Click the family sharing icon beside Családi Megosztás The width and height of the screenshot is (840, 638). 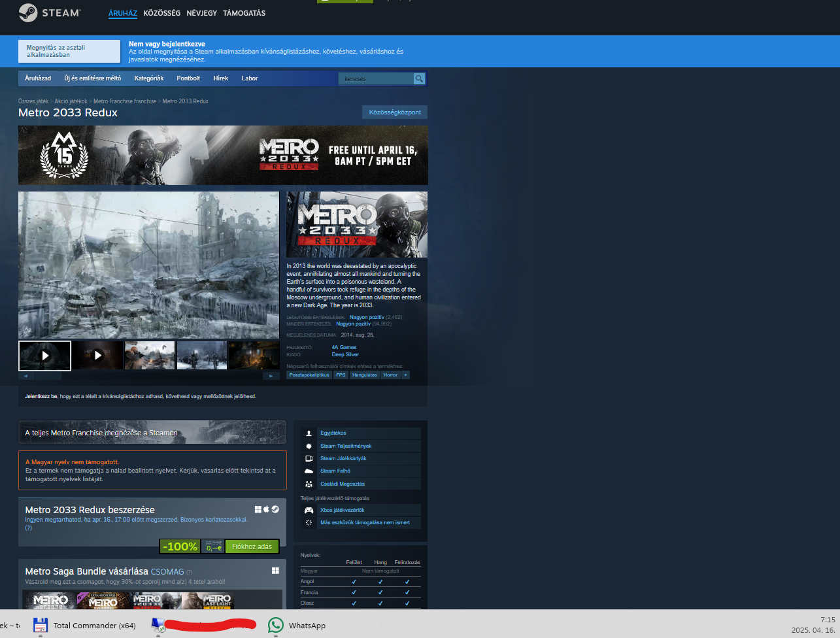point(309,484)
